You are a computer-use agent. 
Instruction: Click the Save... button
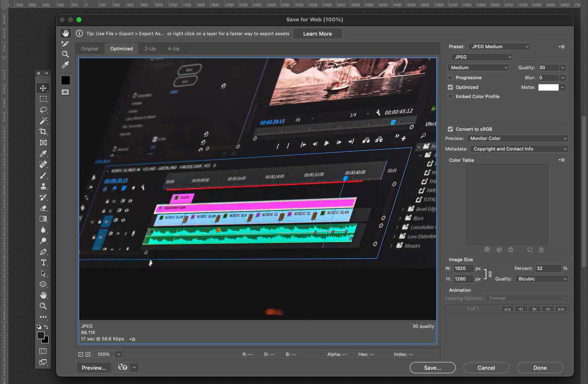(432, 368)
